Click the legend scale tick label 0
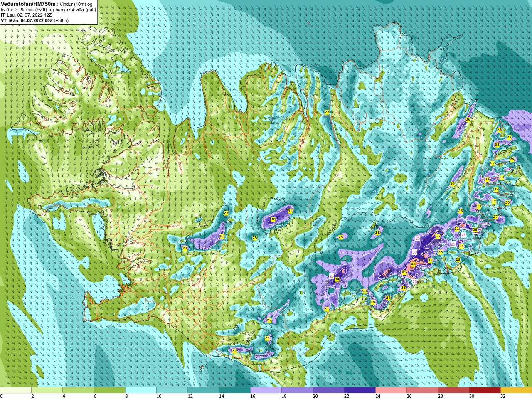 [1, 396]
